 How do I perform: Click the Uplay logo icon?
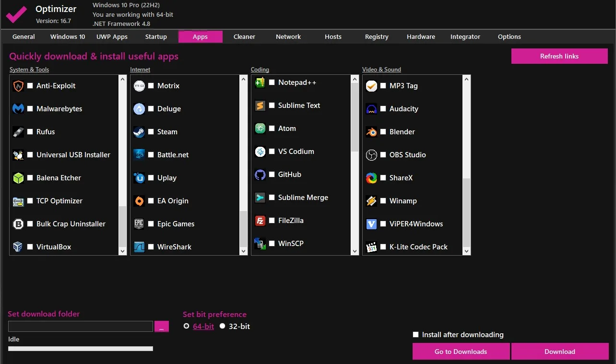point(139,178)
